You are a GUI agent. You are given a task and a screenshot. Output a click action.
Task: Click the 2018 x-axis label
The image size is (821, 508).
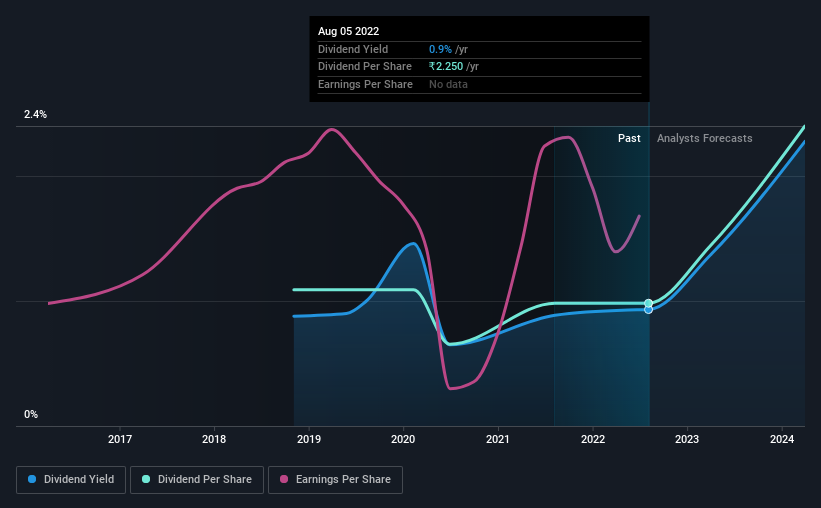tap(214, 439)
